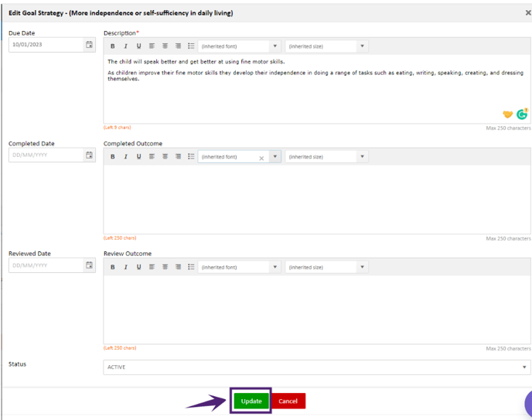
Task: Toggle bold in Description toolbar
Action: (113, 46)
